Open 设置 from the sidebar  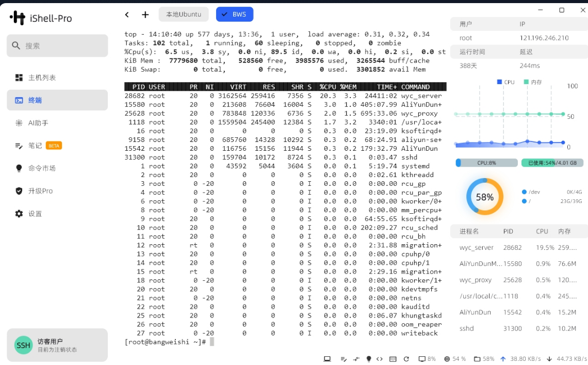pos(35,214)
